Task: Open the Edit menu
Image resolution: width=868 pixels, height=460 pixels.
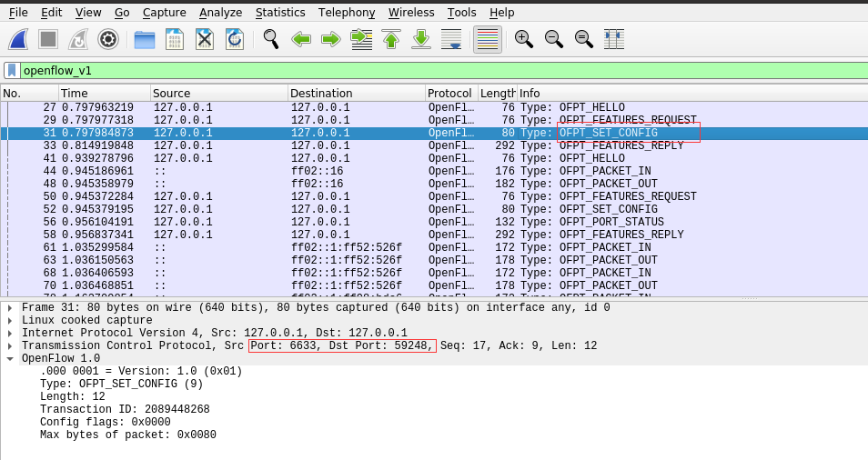Action: [52, 12]
